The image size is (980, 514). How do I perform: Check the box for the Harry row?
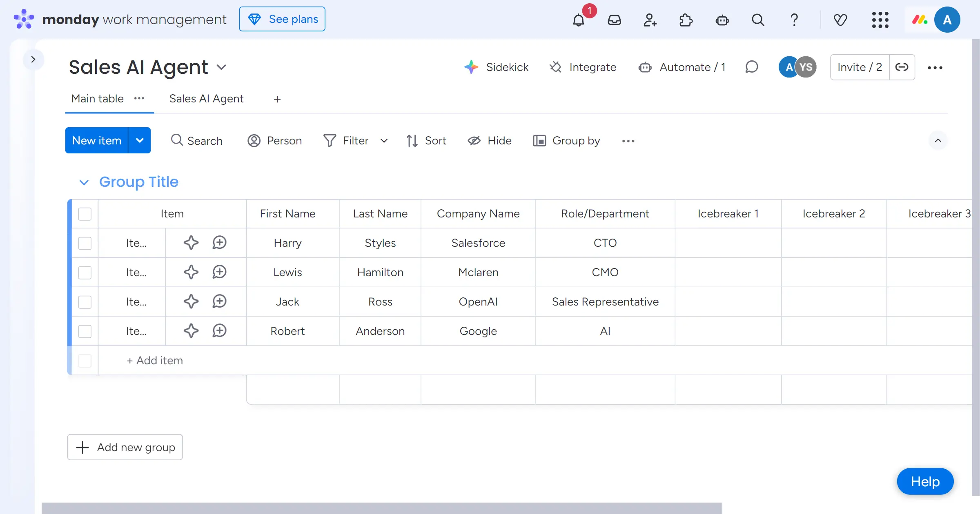pyautogui.click(x=85, y=243)
